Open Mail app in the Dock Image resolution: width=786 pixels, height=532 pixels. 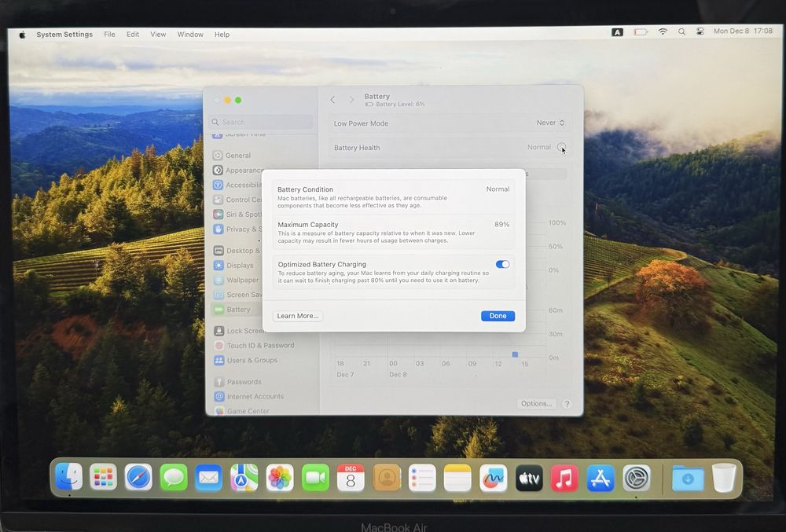208,478
